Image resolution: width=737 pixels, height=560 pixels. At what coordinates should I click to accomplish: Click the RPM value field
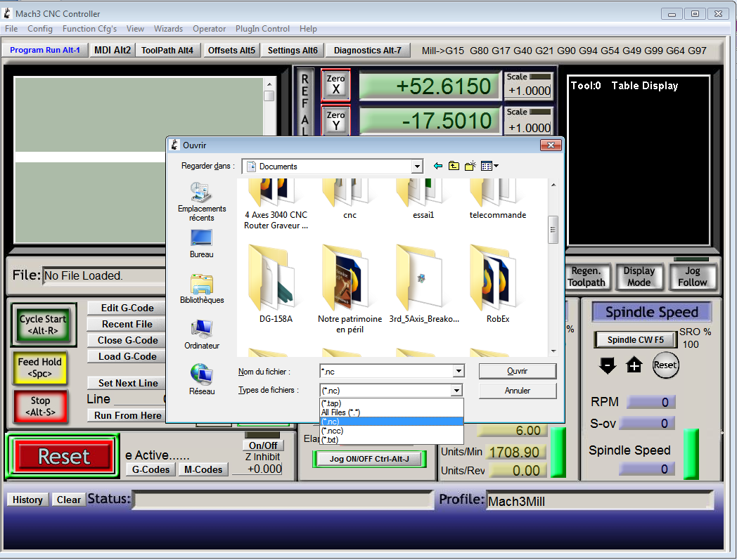(651, 402)
